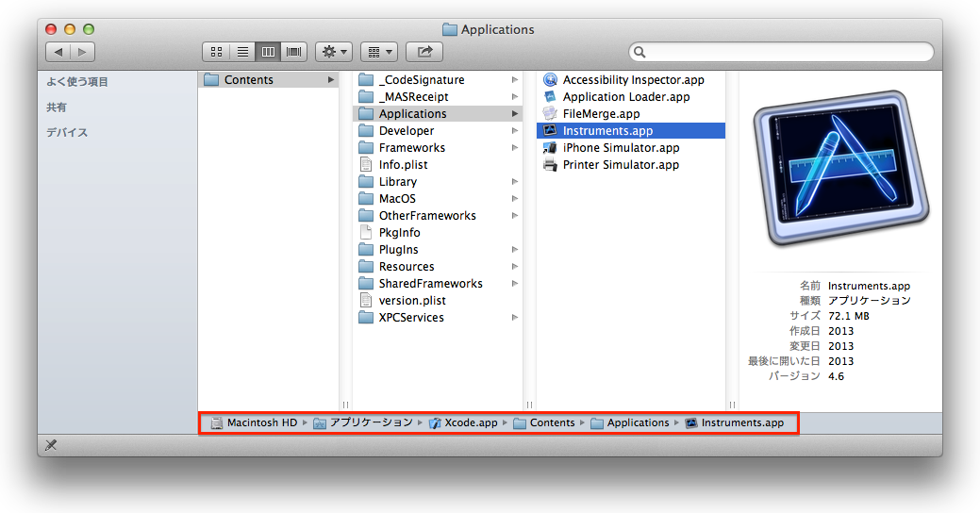Click the 共有 sidebar heading

tap(57, 108)
